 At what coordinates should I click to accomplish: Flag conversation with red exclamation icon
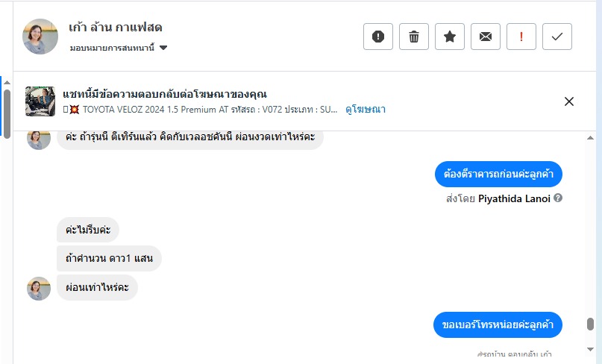[521, 37]
